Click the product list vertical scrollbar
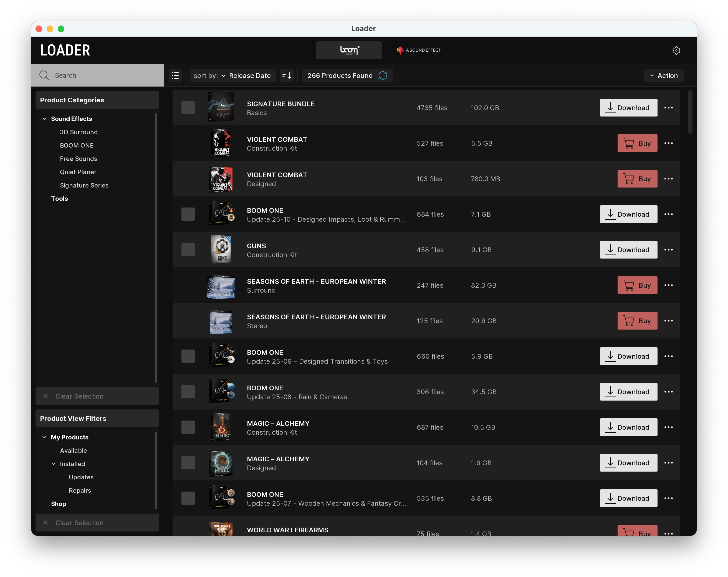Viewport: 728px width, 577px height. [x=690, y=112]
